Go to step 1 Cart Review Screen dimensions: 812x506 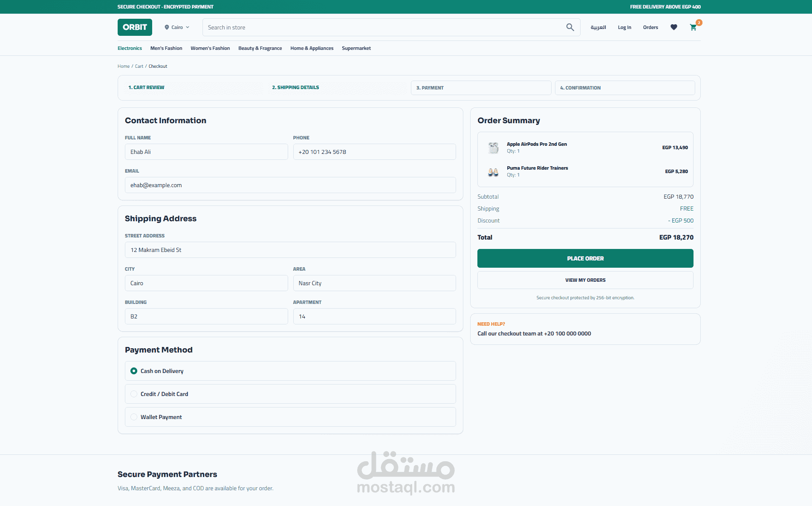[193, 87]
